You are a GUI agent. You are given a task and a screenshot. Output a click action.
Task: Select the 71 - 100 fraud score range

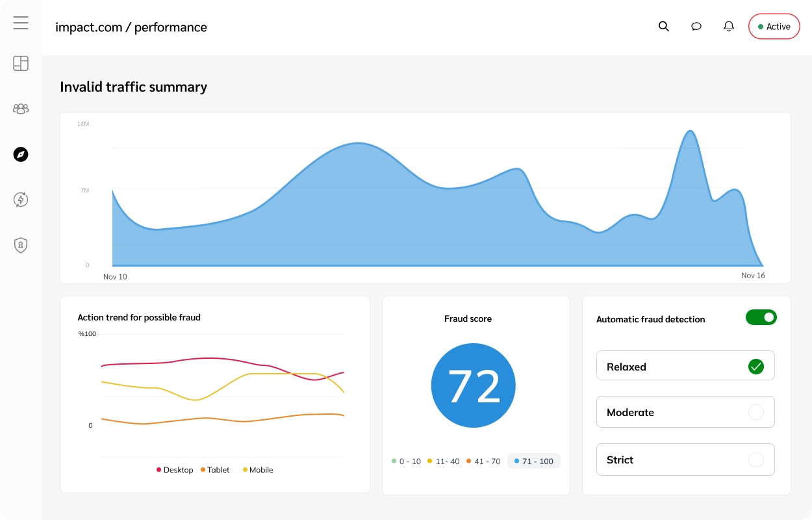point(533,461)
